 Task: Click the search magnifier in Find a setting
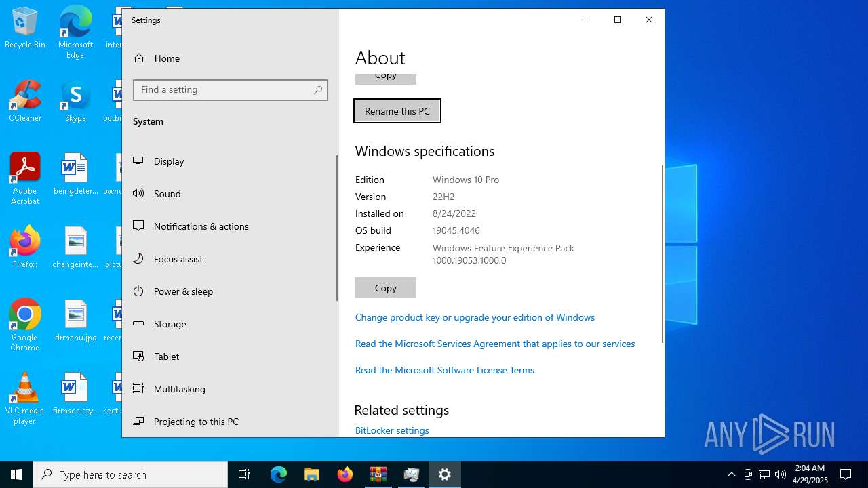coord(318,89)
